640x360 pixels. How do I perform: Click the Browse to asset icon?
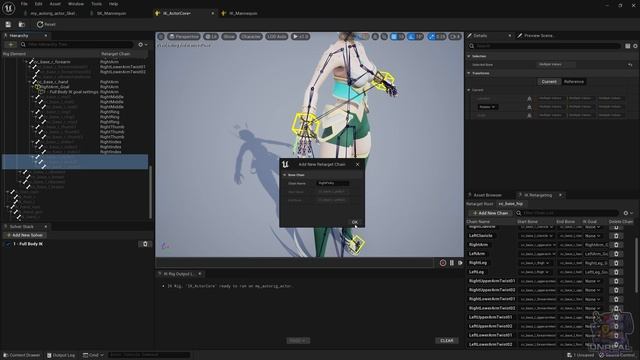tap(22, 24)
